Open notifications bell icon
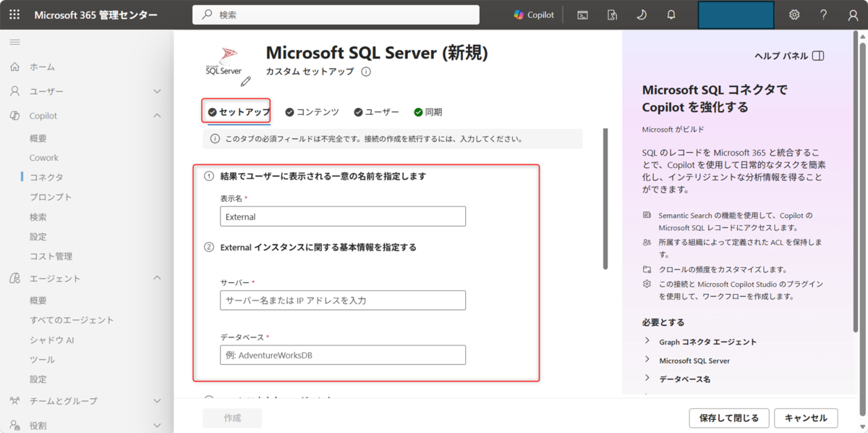 click(x=671, y=14)
